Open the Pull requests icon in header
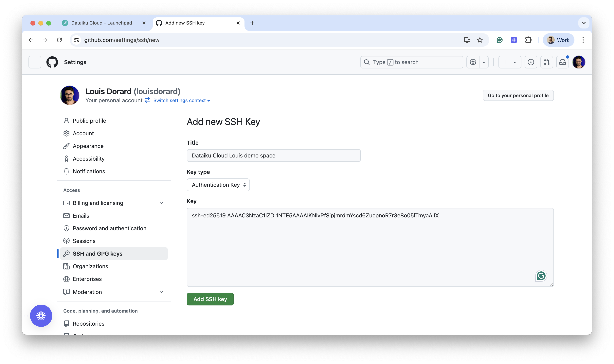Viewport: 614px width, 364px height. (x=547, y=62)
